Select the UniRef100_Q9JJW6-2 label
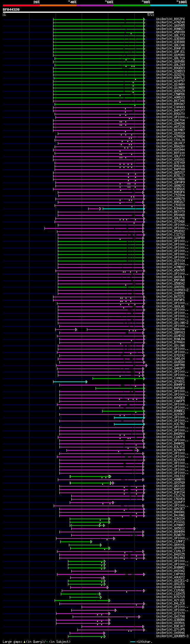The width and height of the screenshot is (190, 644). tap(172, 323)
